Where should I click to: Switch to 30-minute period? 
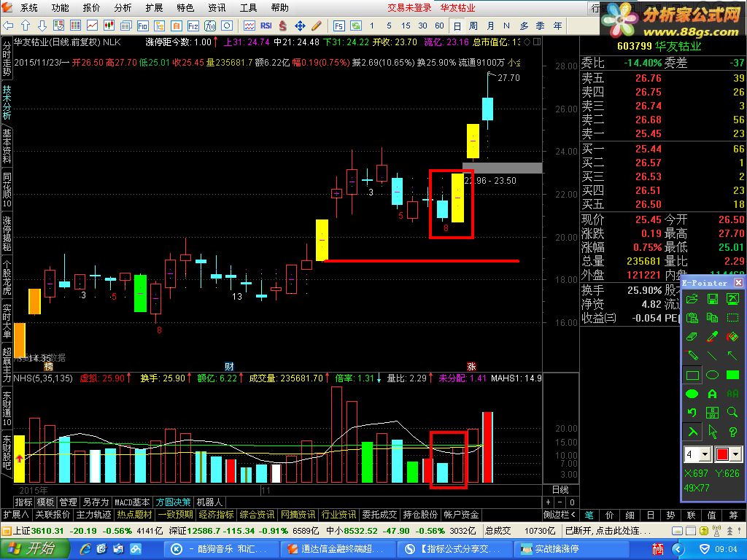(x=422, y=26)
